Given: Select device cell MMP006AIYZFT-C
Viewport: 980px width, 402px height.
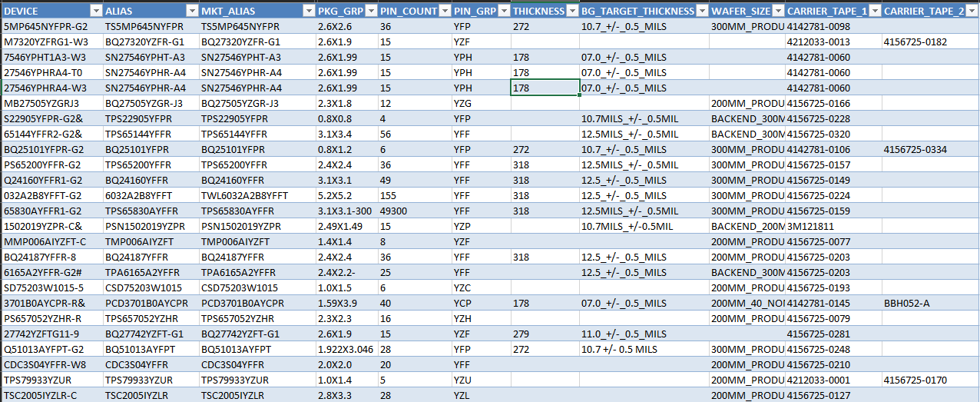Looking at the screenshot, I should click(51, 241).
